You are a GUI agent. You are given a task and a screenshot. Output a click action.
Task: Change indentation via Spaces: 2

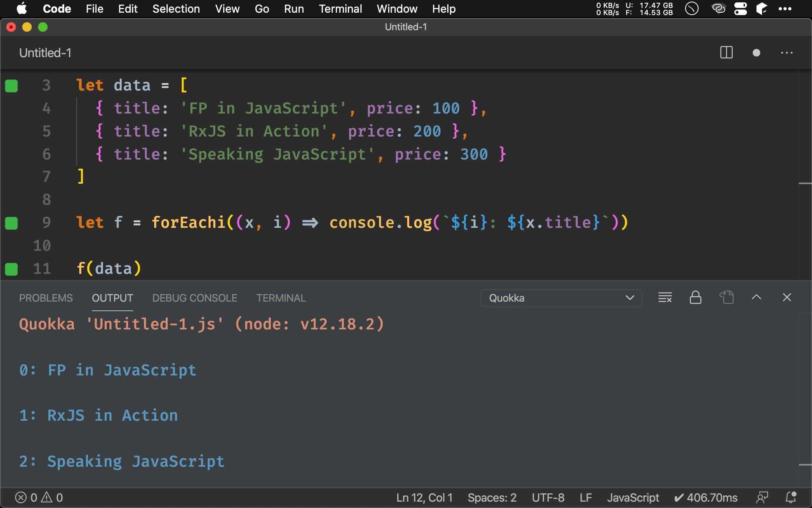tap(492, 498)
